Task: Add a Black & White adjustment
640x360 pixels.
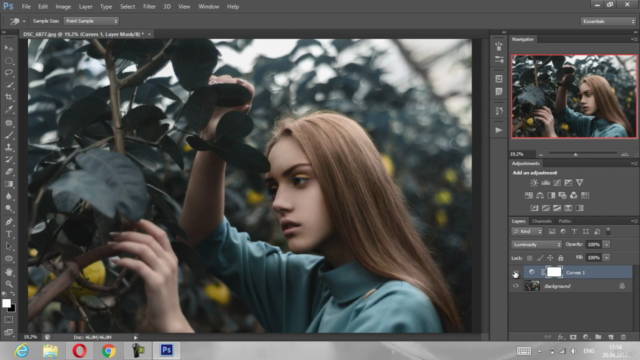Action: pyautogui.click(x=551, y=196)
